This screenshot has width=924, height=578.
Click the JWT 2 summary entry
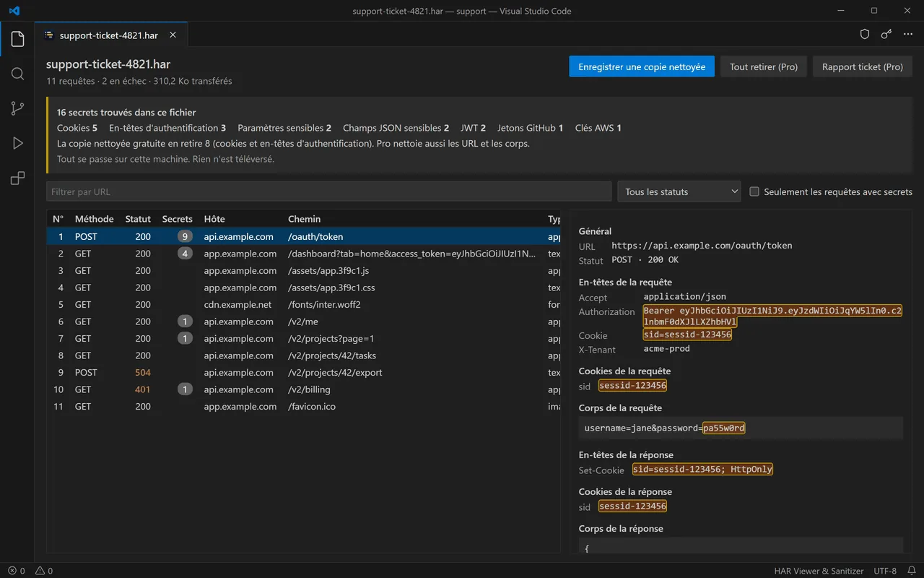pyautogui.click(x=473, y=128)
